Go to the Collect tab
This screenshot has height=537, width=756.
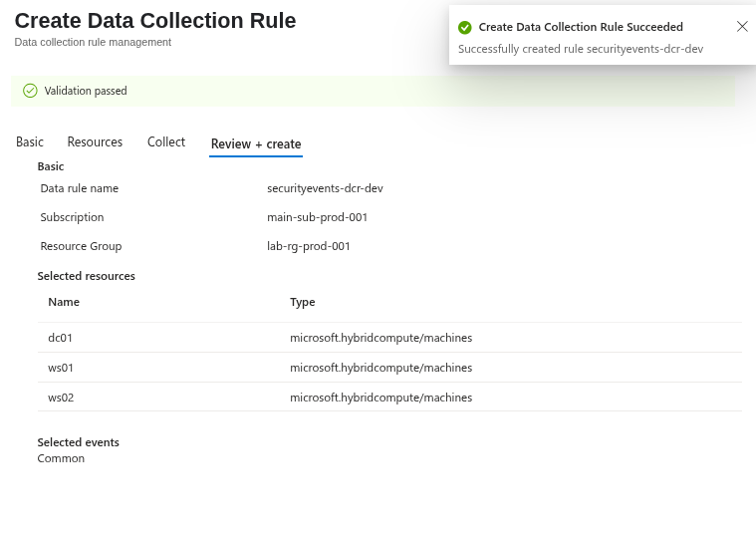click(166, 141)
